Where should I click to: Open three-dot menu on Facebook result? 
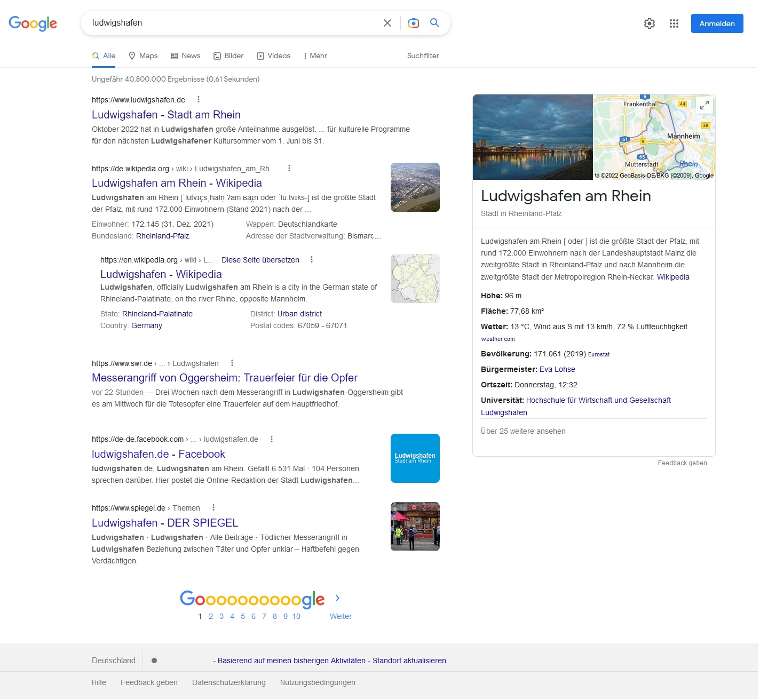272,439
